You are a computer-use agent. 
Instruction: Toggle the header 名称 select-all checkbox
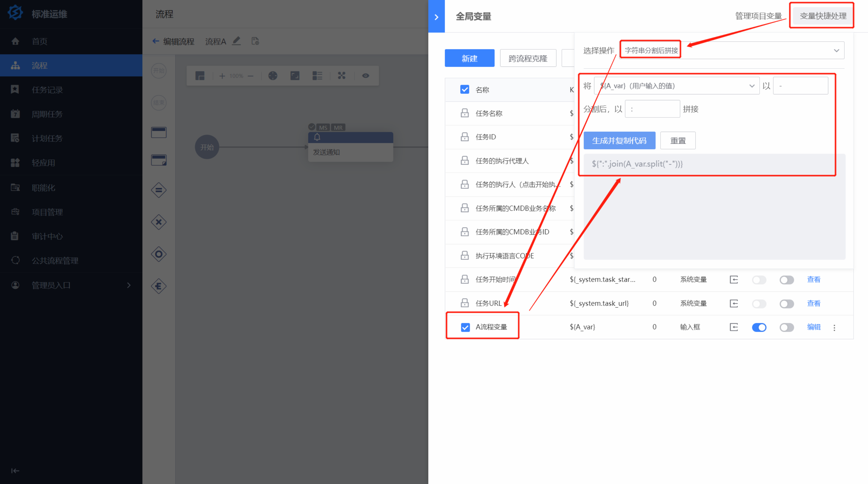coord(465,90)
